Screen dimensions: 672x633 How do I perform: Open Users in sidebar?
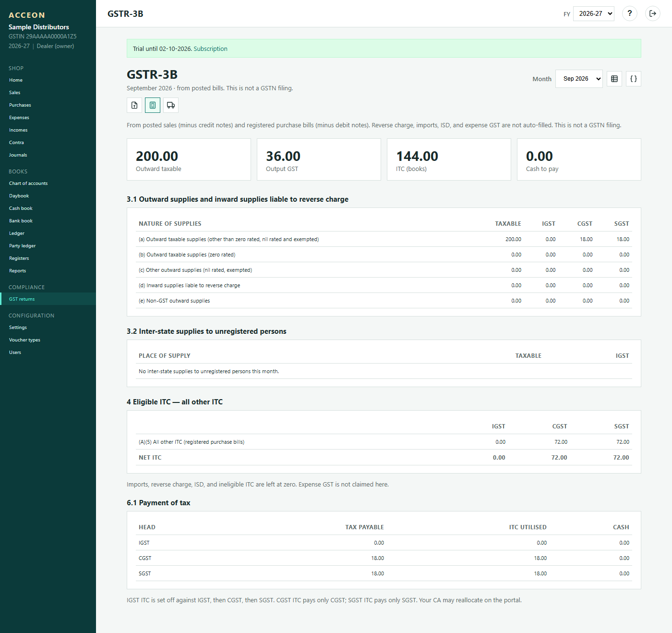click(x=15, y=353)
